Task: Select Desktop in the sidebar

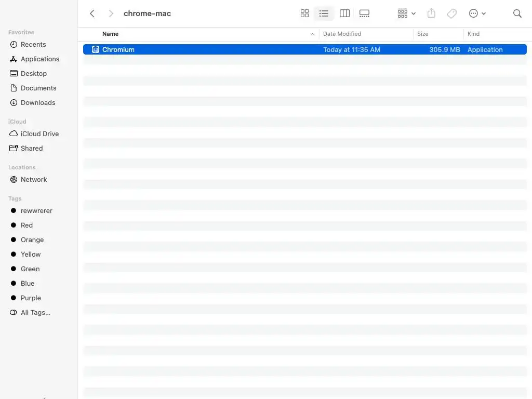Action: click(x=28, y=74)
